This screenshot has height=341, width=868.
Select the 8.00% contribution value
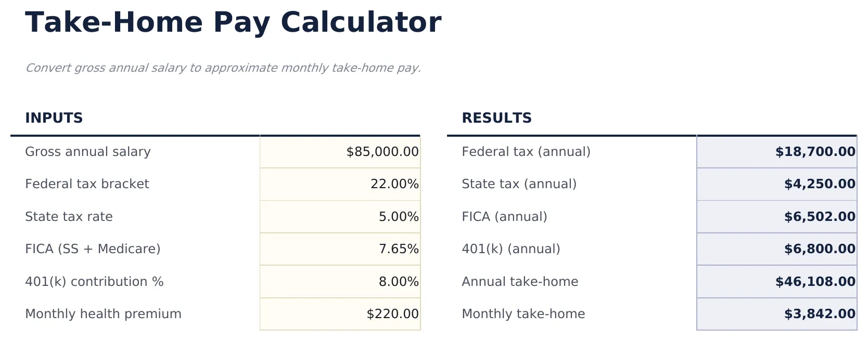pos(399,281)
